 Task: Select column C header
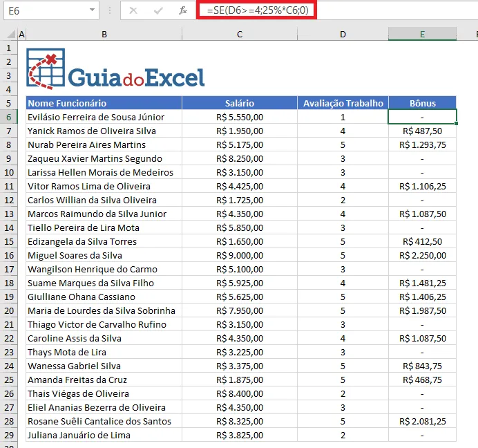pos(240,34)
